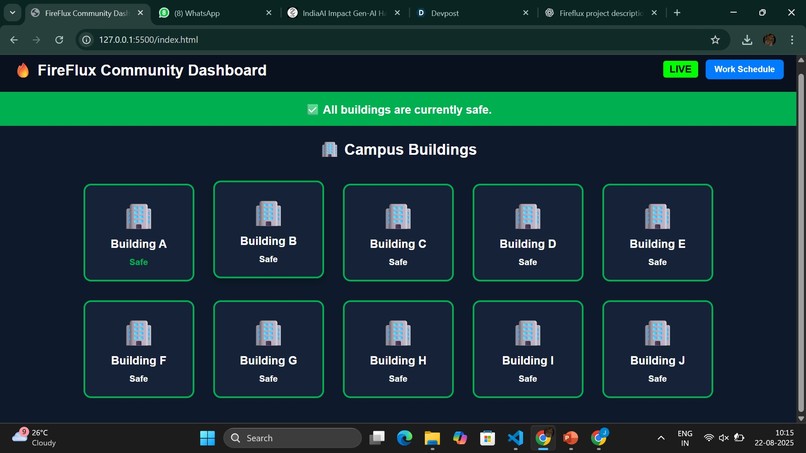Click the Building D icon
Image resolution: width=806 pixels, height=453 pixels.
[x=527, y=216]
